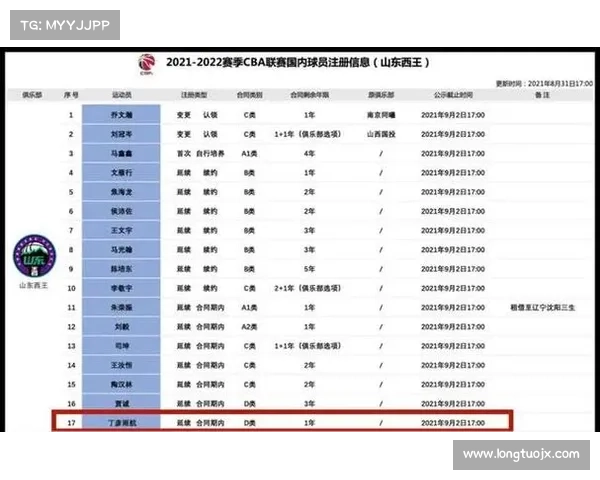Click the CBA league logo beside the title
This screenshot has height=480, width=600.
point(147,64)
